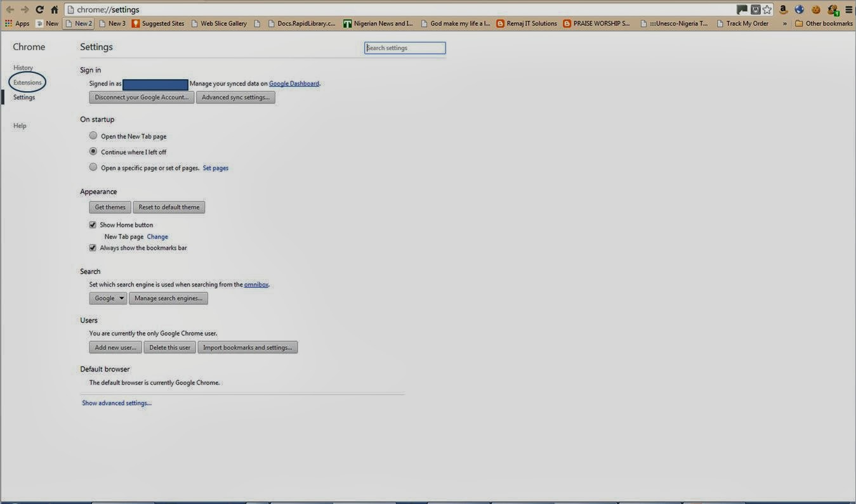Open Nigerian News bookmark
Viewport: 856px width, 504px height.
point(378,23)
